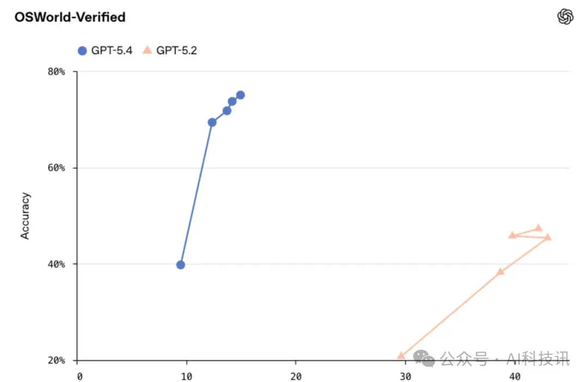Screen dimensions: 588x382
Task: Click the Accuracy axis label
Action: [x=25, y=216]
